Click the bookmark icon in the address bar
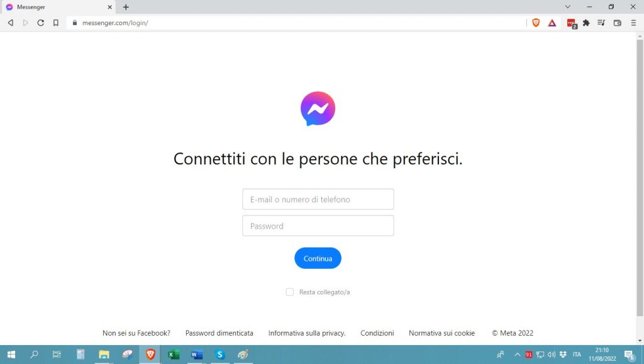The width and height of the screenshot is (644, 364). [x=56, y=23]
